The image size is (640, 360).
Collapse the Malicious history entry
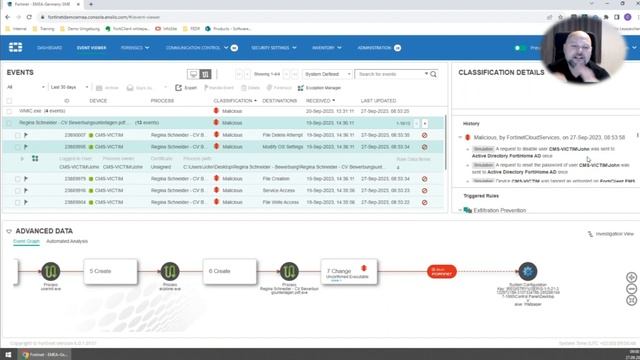(460, 138)
